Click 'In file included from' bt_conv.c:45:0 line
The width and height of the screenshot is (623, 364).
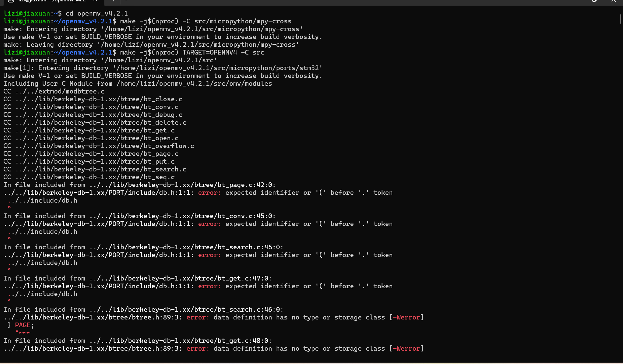point(139,216)
